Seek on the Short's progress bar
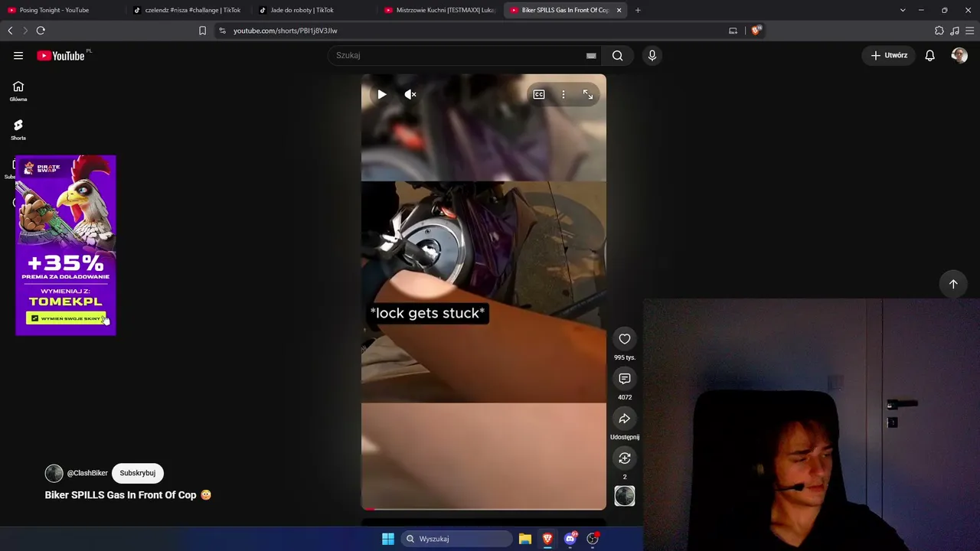 pyautogui.click(x=484, y=508)
